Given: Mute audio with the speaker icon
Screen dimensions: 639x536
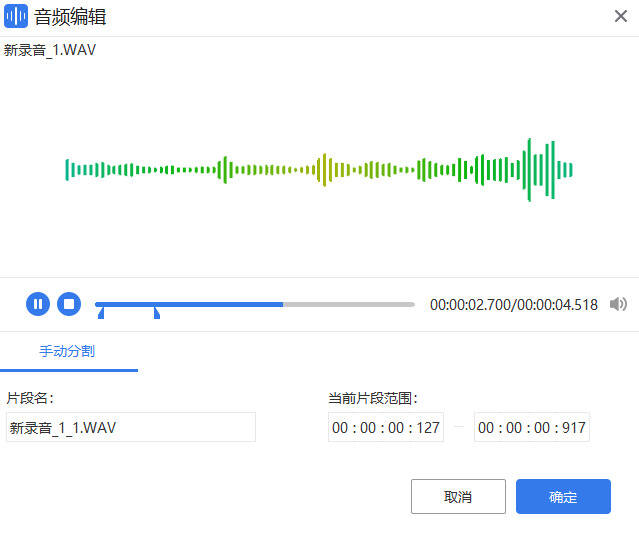Looking at the screenshot, I should [x=618, y=304].
